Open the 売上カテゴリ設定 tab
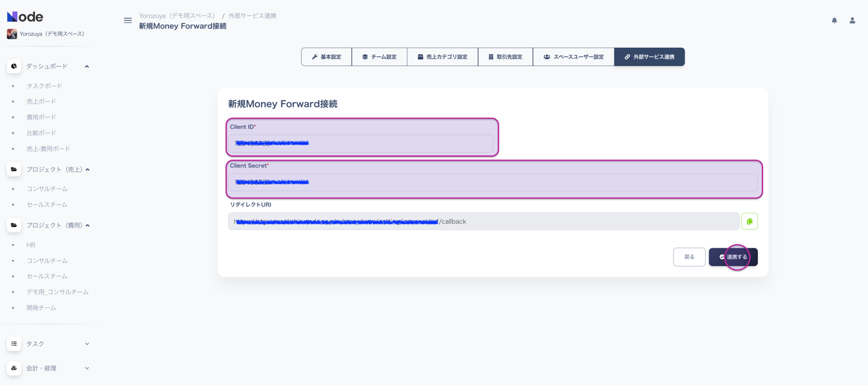868x385 pixels. click(x=442, y=57)
